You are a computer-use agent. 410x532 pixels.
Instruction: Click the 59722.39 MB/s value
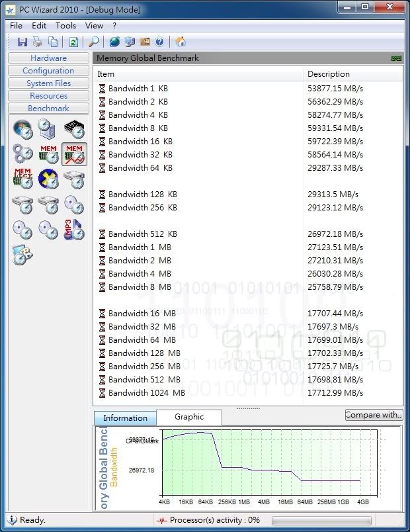pos(335,142)
